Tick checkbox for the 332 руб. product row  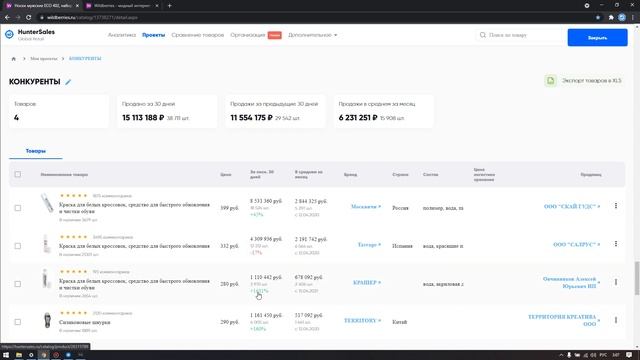click(18, 246)
